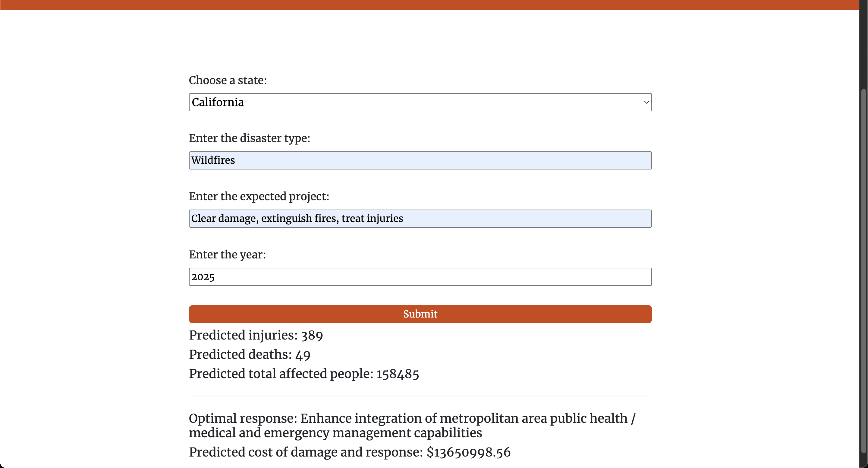Screen dimensions: 868x468
Task: Click the orange header bar at top
Action: [x=429, y=5]
